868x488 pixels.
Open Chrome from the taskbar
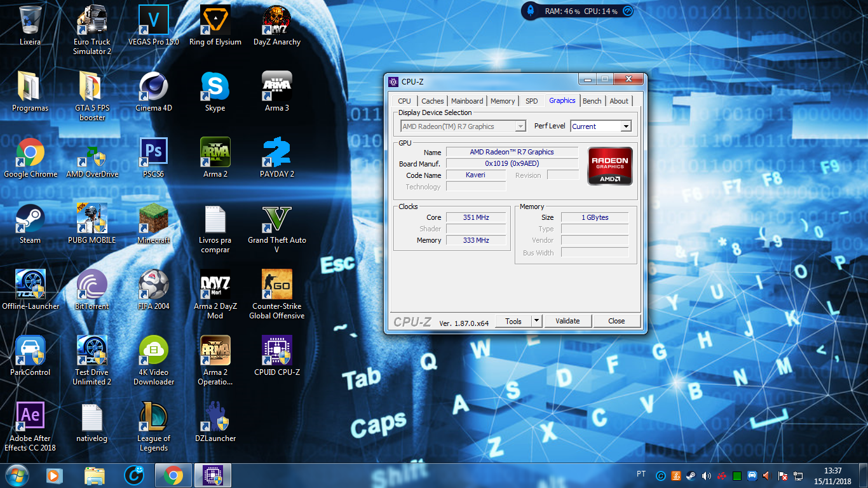coord(173,475)
